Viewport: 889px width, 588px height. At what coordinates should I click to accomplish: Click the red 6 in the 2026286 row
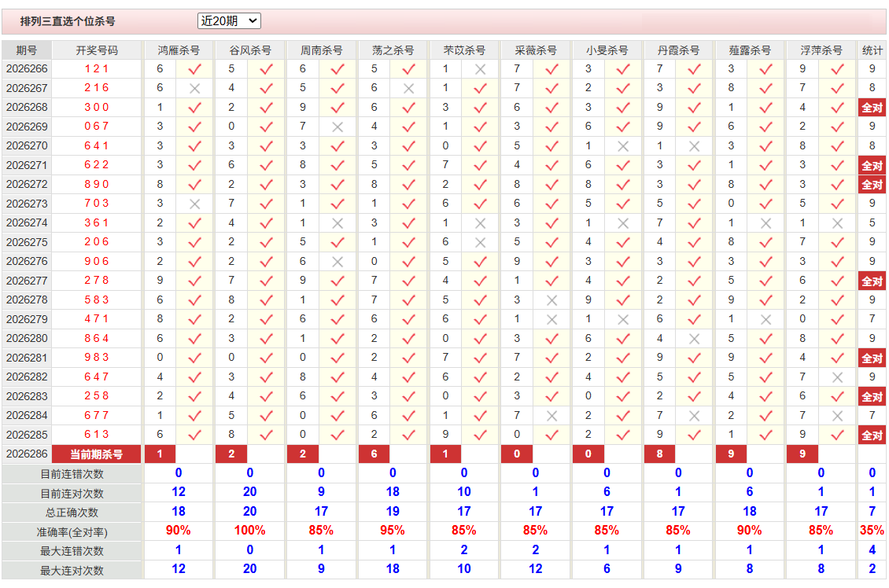point(374,454)
